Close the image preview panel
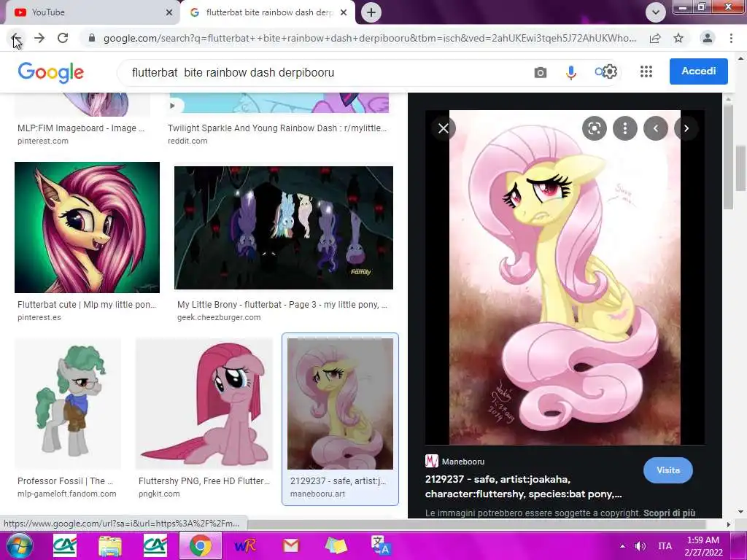The image size is (747, 560). (x=443, y=128)
